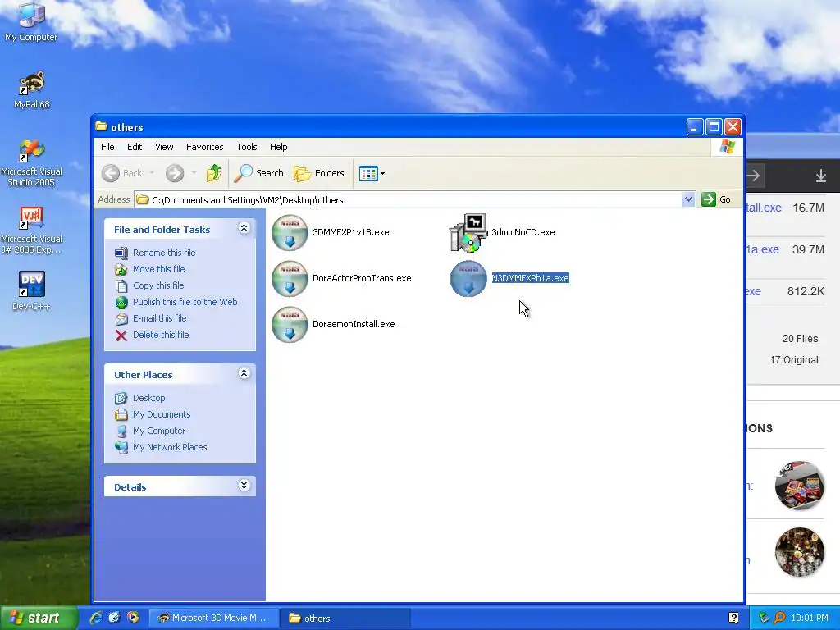Click E-mail this file
Image resolution: width=840 pixels, height=630 pixels.
pos(160,319)
